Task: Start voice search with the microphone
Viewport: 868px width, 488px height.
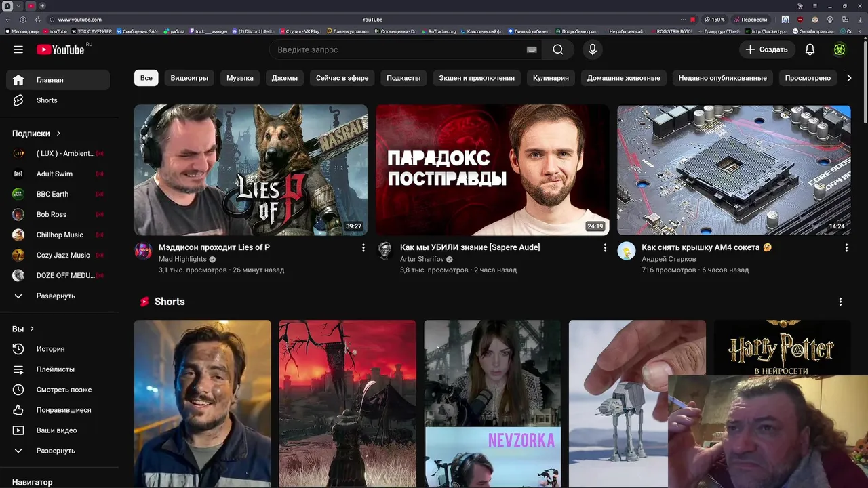Action: coord(592,49)
